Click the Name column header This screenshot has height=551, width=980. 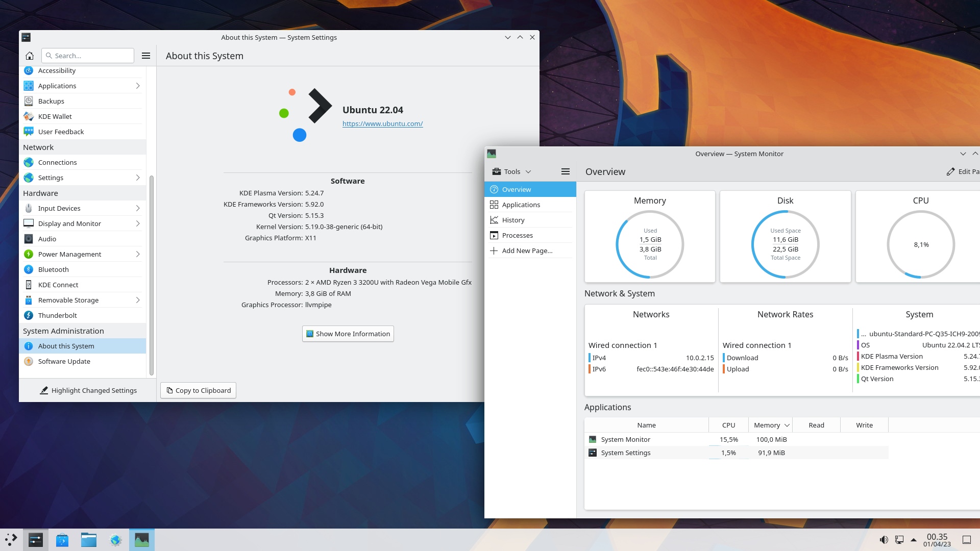click(646, 425)
